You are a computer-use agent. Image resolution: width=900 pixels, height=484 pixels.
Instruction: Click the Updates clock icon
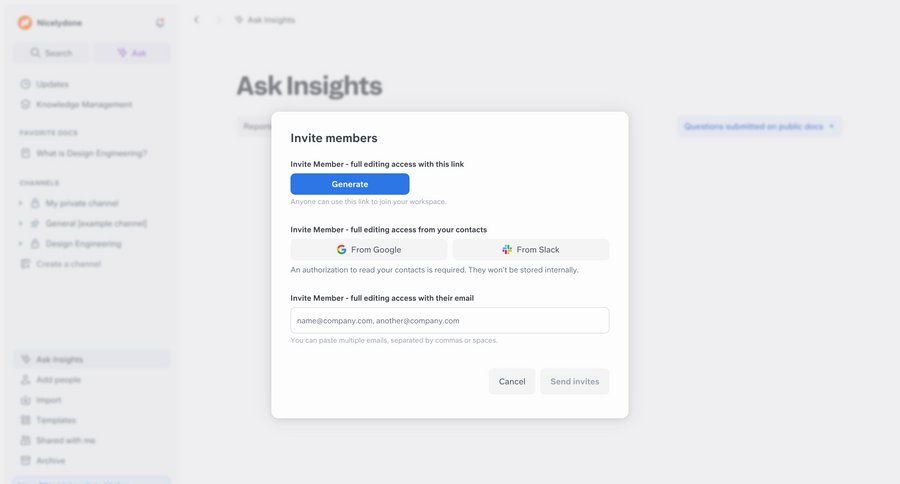(26, 84)
